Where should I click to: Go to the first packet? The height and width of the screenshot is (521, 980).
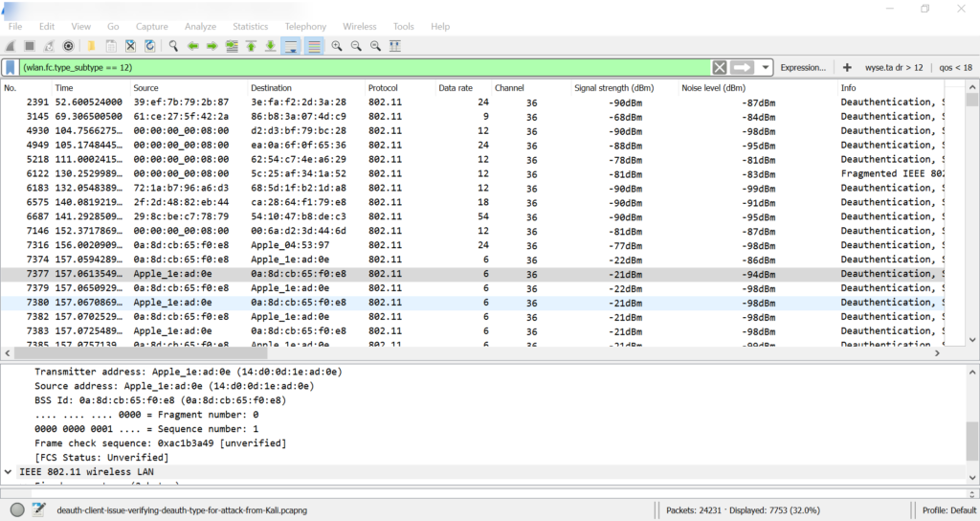click(x=251, y=46)
